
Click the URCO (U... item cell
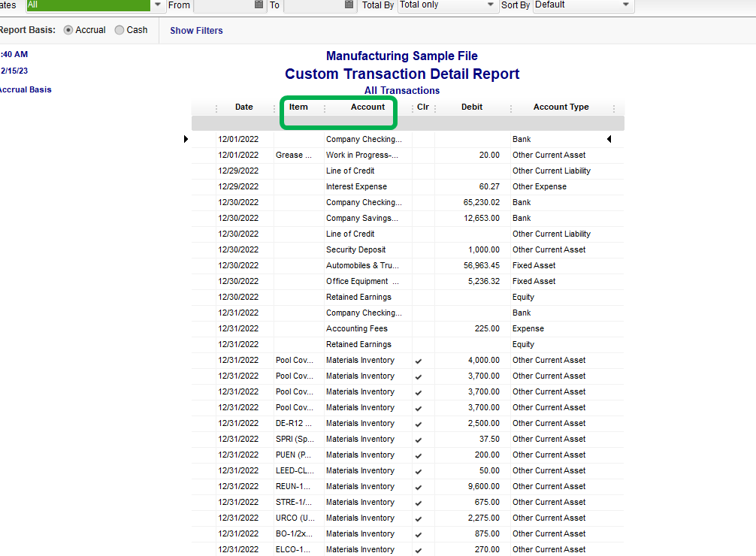pos(295,518)
